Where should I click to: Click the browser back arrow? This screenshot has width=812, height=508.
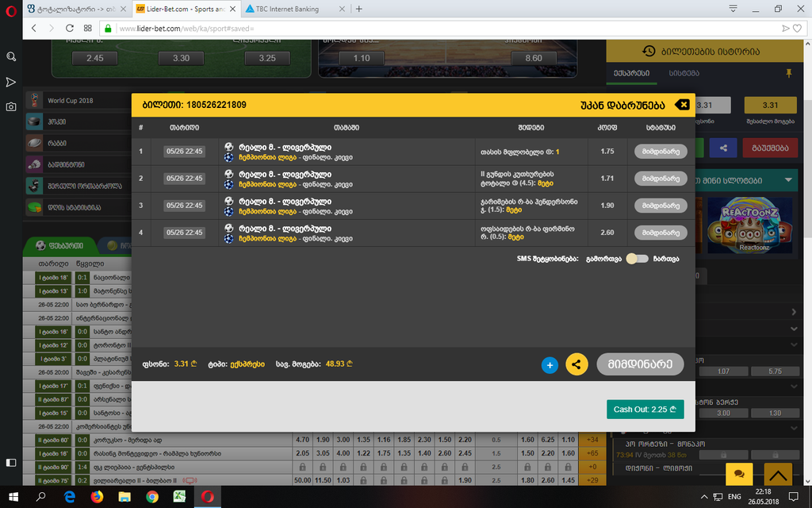coord(33,28)
